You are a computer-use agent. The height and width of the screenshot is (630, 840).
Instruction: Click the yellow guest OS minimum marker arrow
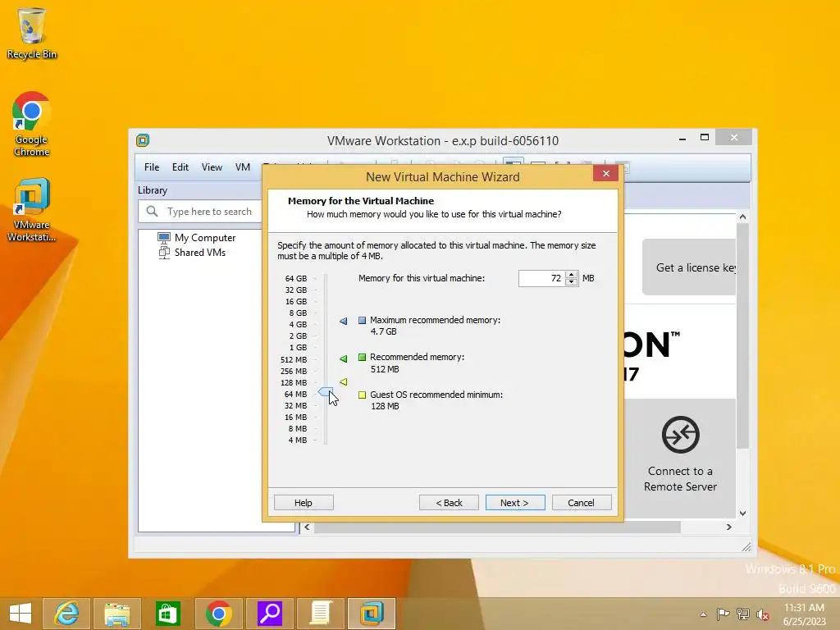(344, 382)
